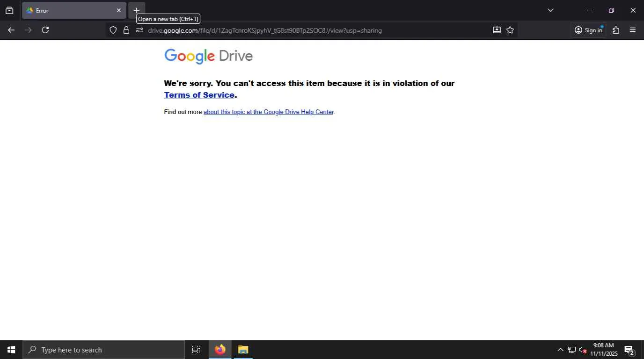View site security padlock information
644x359 pixels.
(126, 30)
